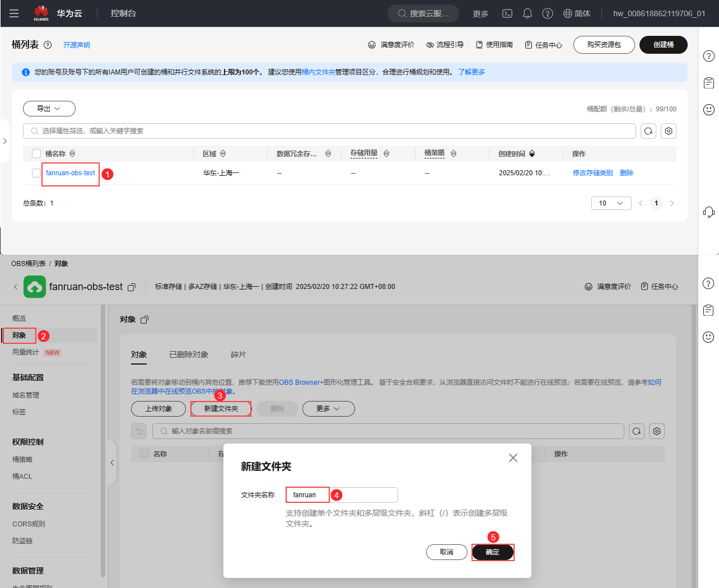The width and height of the screenshot is (719, 588).
Task: Select 对象 in the bucket sidebar
Action: pos(18,335)
